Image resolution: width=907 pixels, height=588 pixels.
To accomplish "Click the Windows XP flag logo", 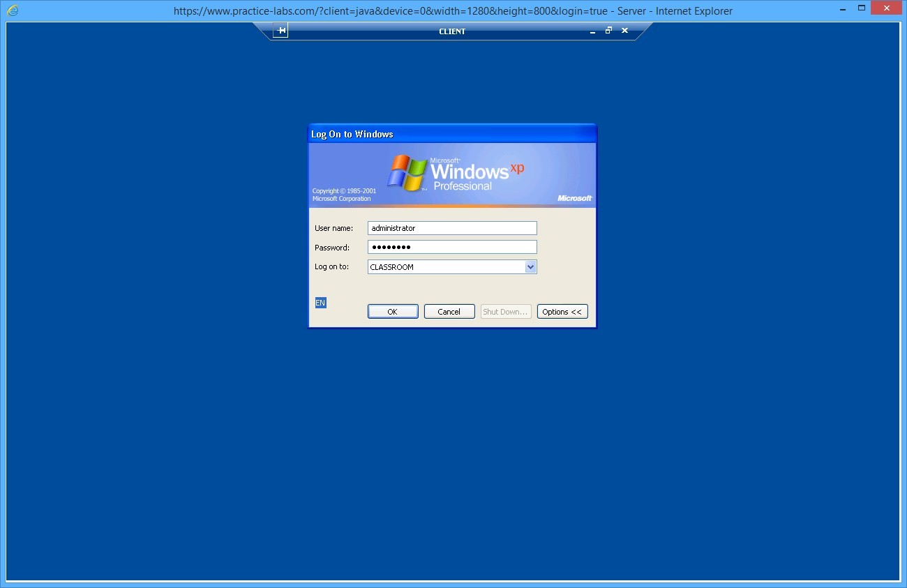I will 407,172.
